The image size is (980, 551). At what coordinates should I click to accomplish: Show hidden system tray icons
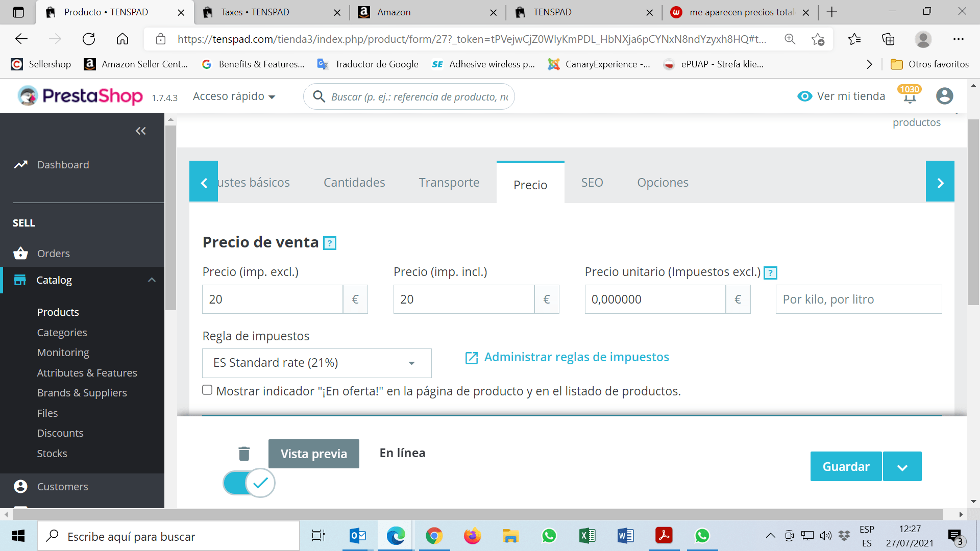click(771, 536)
